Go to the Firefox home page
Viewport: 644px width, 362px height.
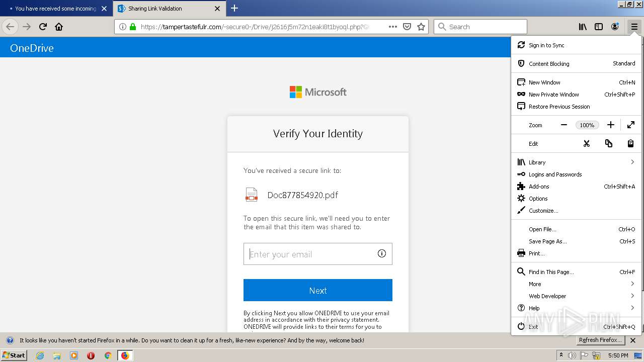[59, 27]
